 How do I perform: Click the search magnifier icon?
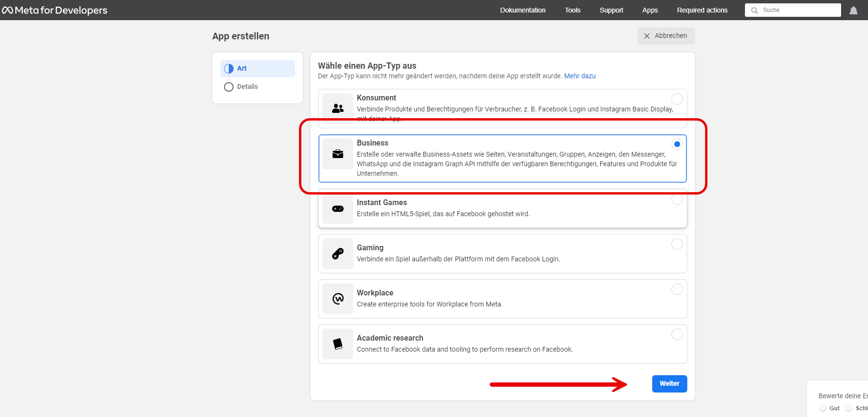pos(755,10)
